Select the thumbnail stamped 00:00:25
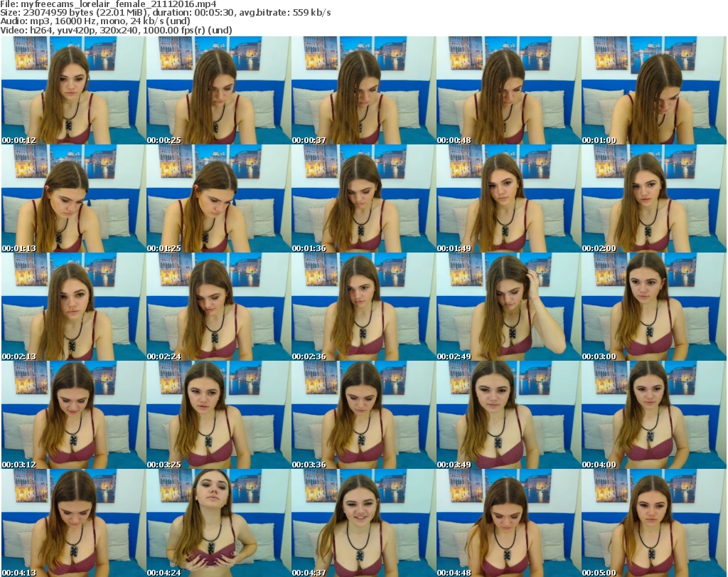Image resolution: width=728 pixels, height=577 pixels. [219, 90]
